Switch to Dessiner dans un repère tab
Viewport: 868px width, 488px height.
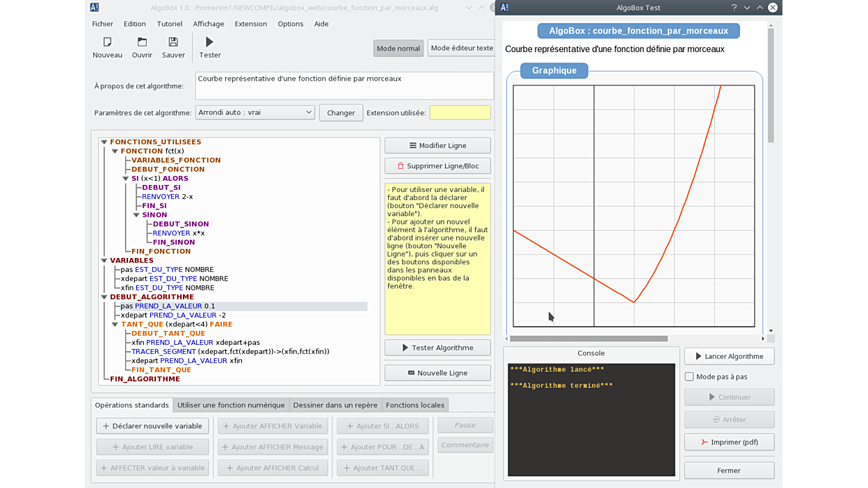pos(335,405)
